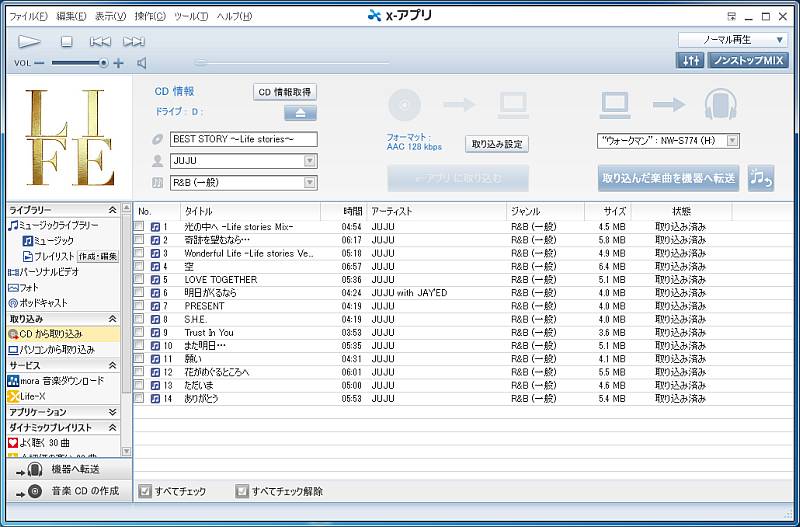Click the 作成・編集 playlist button
800x527 pixels.
[x=97, y=257]
